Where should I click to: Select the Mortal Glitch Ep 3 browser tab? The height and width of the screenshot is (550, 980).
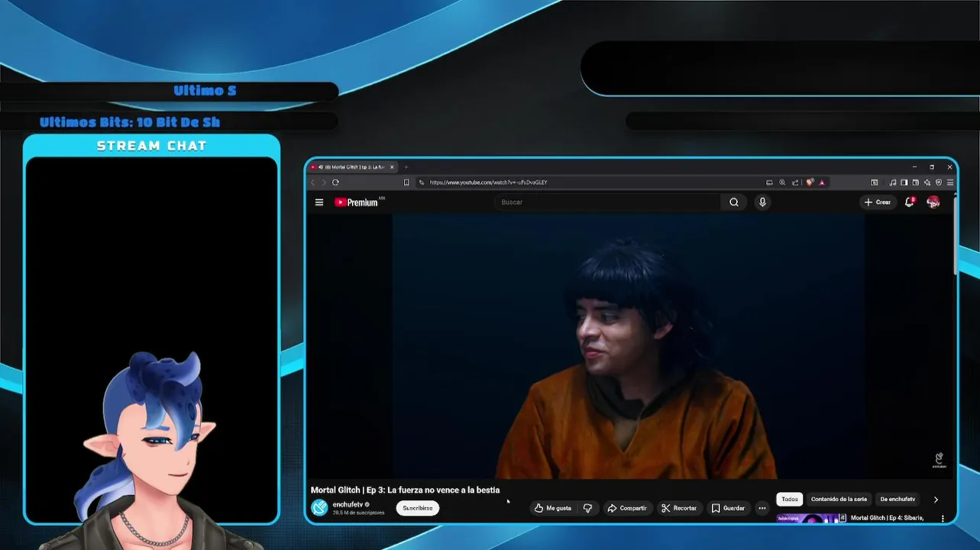(352, 167)
